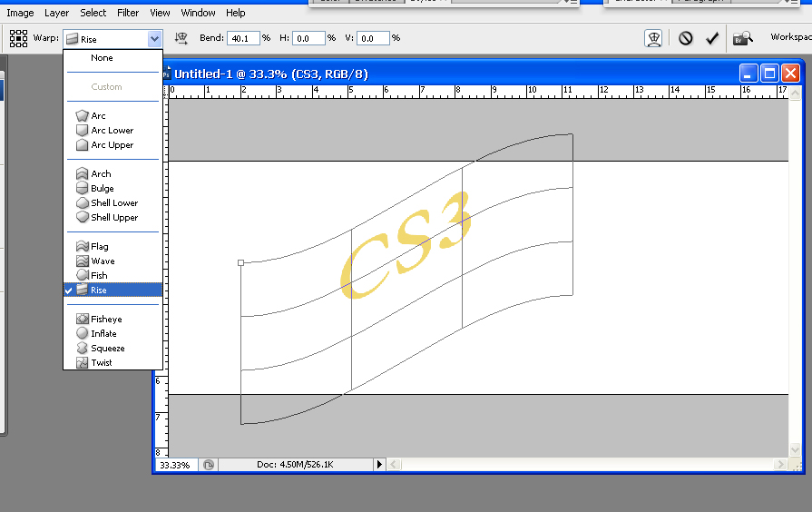This screenshot has height=512, width=812.
Task: Open the Workspace menu
Action: point(791,37)
